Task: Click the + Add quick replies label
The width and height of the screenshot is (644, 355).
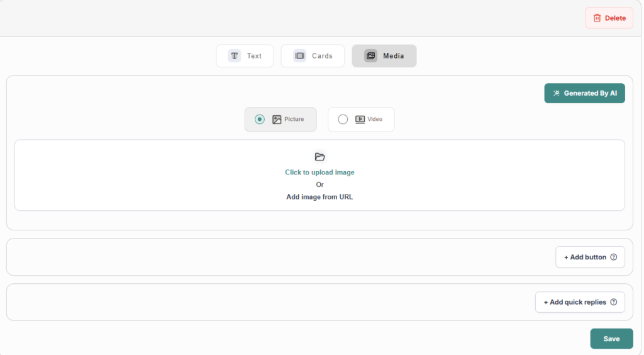Action: click(x=575, y=302)
